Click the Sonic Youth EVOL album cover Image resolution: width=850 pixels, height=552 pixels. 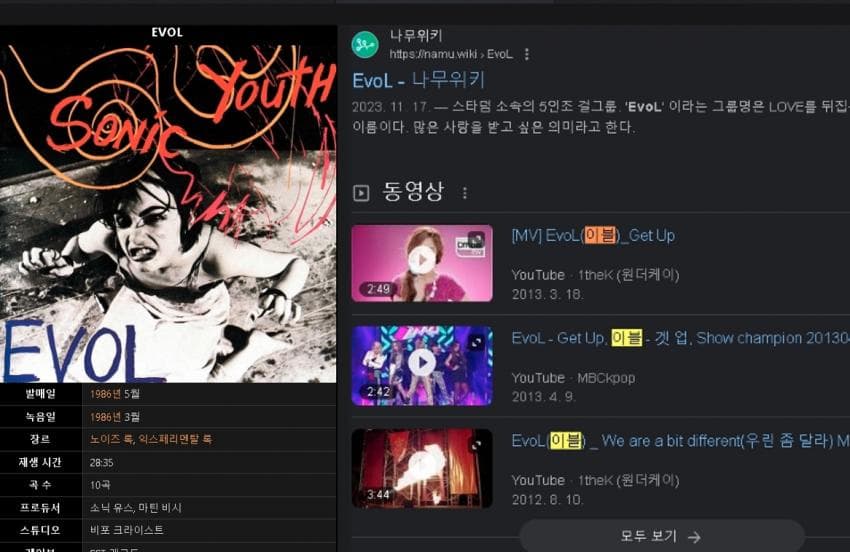(168, 204)
